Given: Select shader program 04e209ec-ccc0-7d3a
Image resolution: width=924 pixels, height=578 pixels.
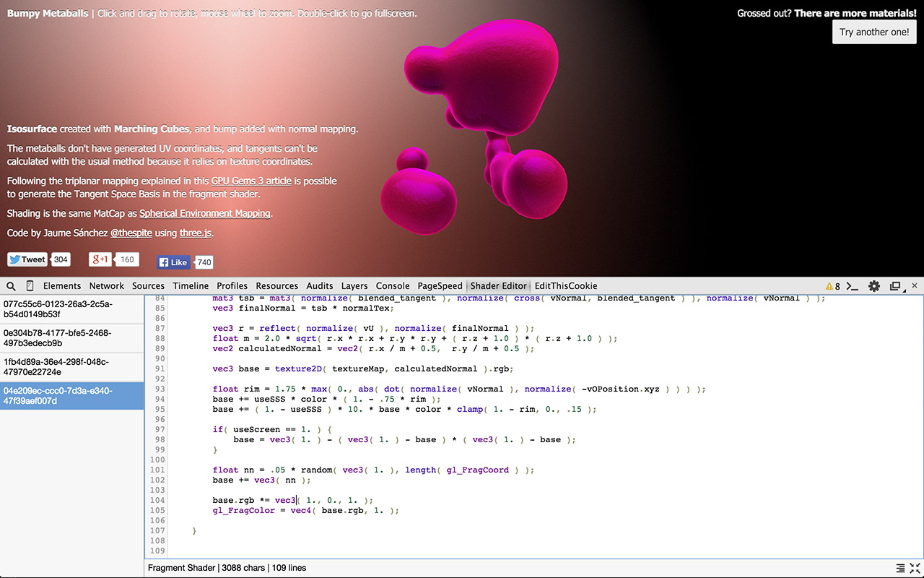Looking at the screenshot, I should click(72, 396).
